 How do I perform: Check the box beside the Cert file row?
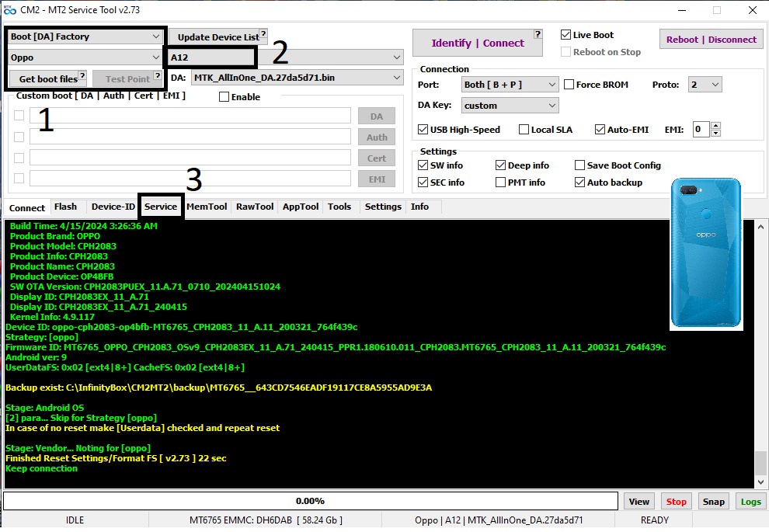pos(19,158)
